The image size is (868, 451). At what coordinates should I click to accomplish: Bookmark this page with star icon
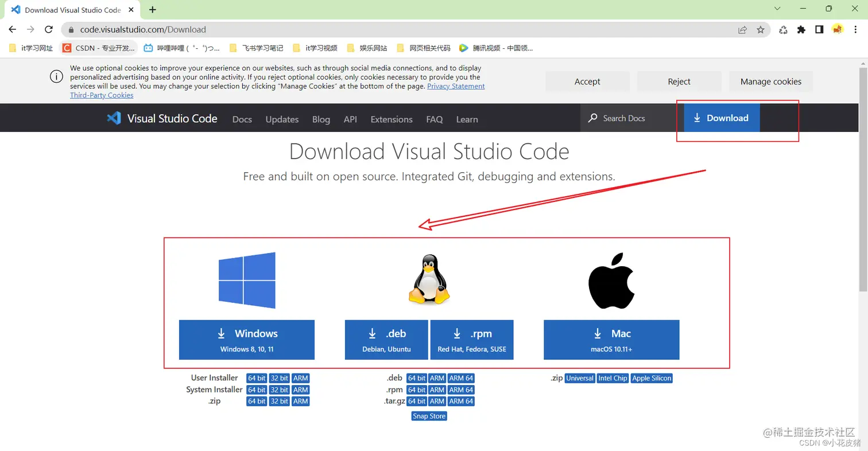point(761,29)
